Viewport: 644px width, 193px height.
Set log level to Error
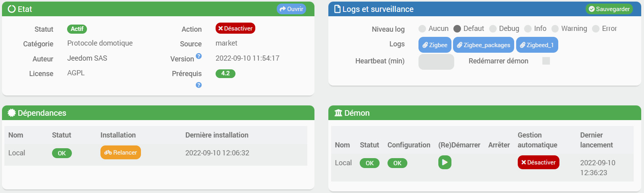[596, 29]
